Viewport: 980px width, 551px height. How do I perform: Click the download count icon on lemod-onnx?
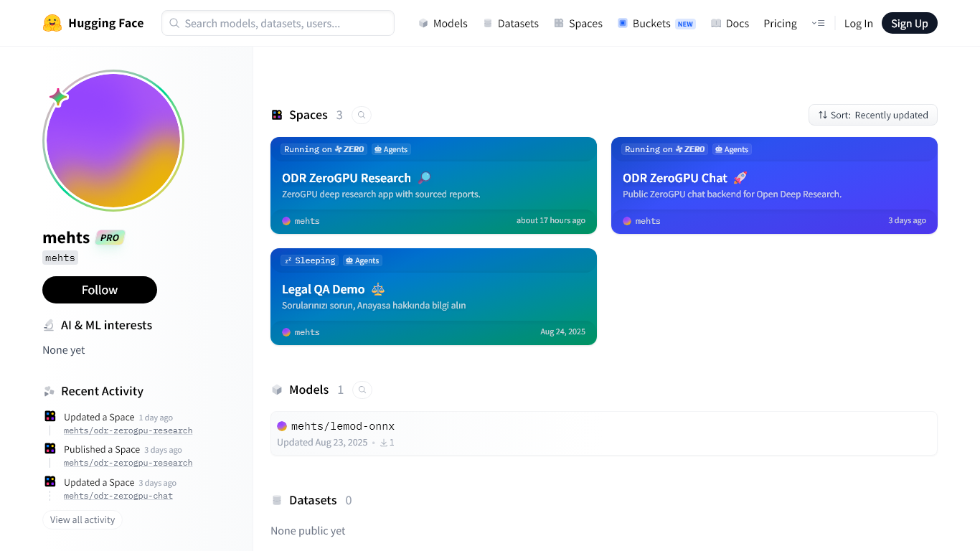[x=384, y=443]
